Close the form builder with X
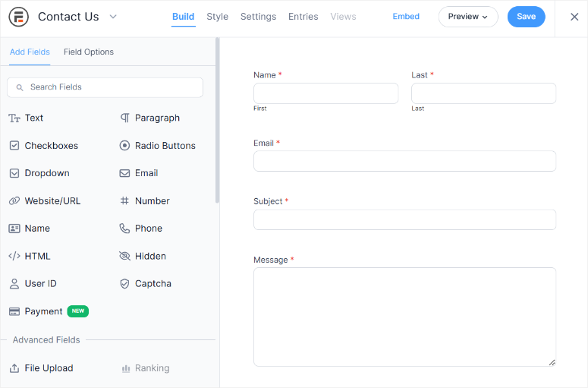Viewport: 588px width, 388px height. pos(574,17)
